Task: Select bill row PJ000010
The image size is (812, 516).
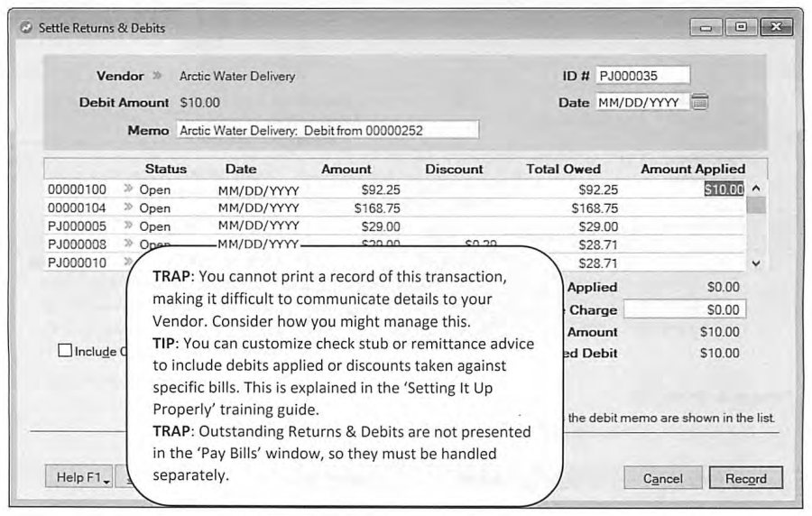Action: click(x=395, y=263)
